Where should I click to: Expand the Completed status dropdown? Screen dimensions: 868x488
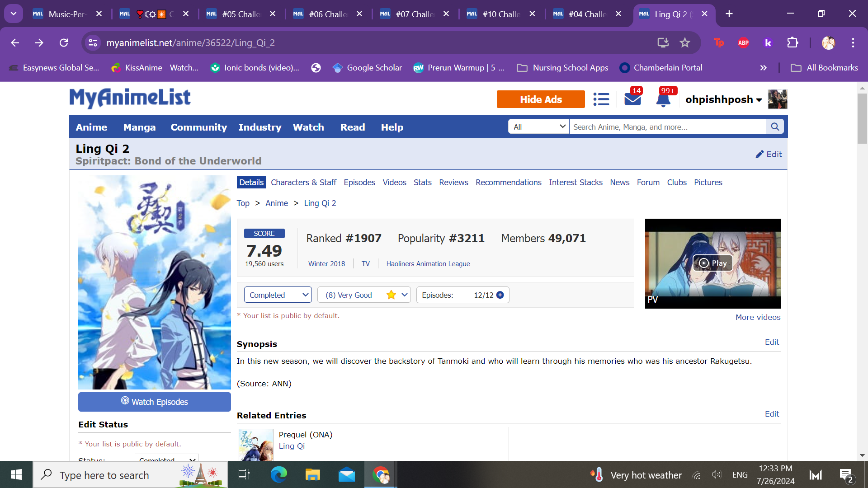pos(278,295)
